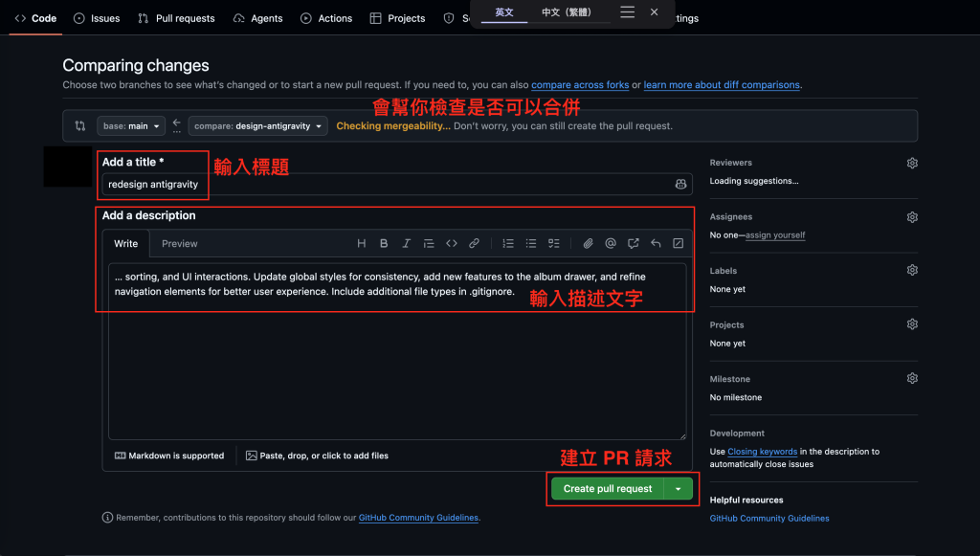
Task: Add a hyperlink using the chain icon
Action: point(474,244)
